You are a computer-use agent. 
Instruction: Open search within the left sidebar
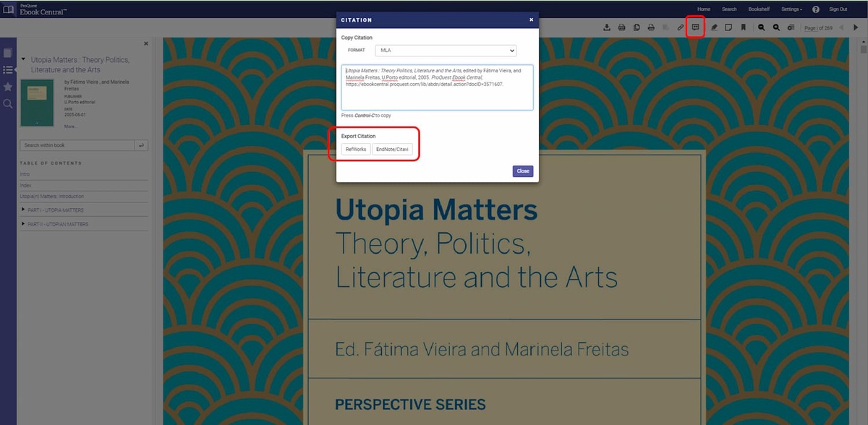point(8,103)
